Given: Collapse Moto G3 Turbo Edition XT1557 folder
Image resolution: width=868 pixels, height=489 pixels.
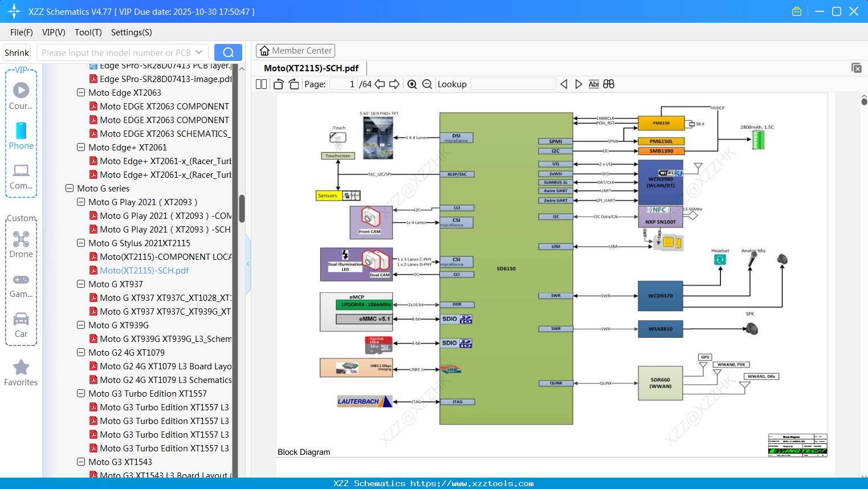Looking at the screenshot, I should point(81,393).
